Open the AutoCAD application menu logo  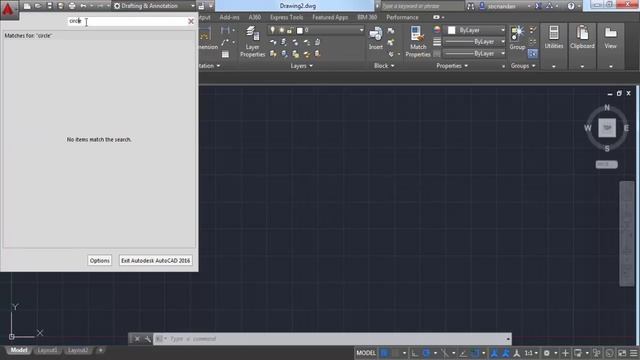click(8, 9)
